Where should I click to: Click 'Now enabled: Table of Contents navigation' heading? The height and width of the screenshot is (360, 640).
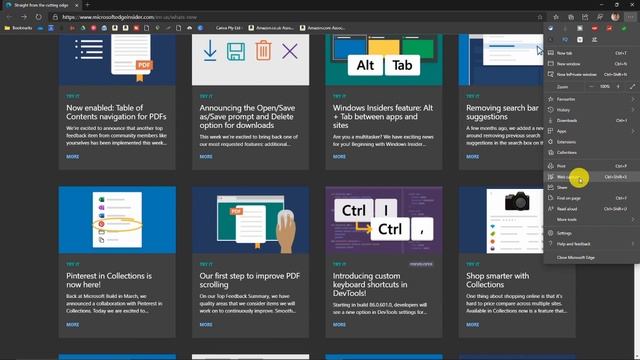click(116, 112)
